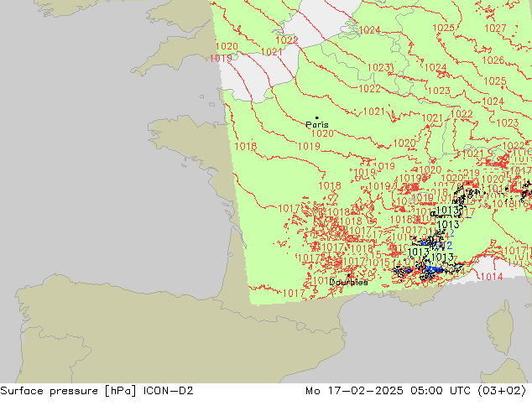Viewport: 532px width, 411px height.
Task: Click the 1018 label nearest the Atlantic edge
Action: point(245,146)
